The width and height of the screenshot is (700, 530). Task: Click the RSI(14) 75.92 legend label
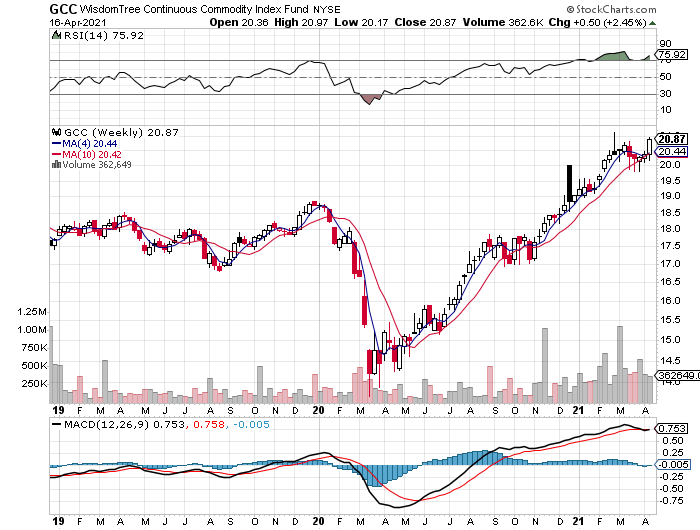[104, 36]
